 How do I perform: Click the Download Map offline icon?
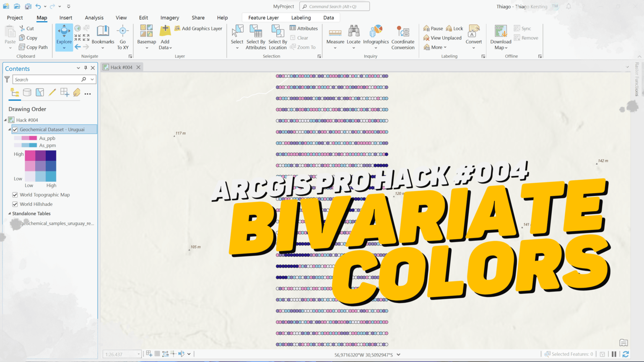pyautogui.click(x=500, y=37)
